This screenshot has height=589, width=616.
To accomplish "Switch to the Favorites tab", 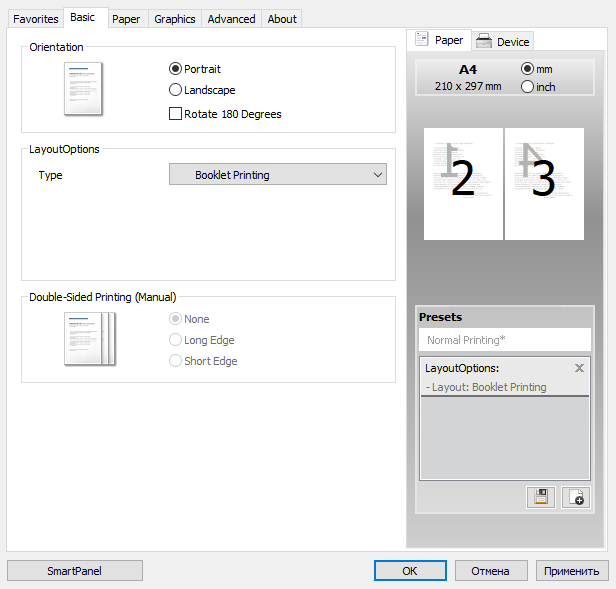I will pos(35,19).
